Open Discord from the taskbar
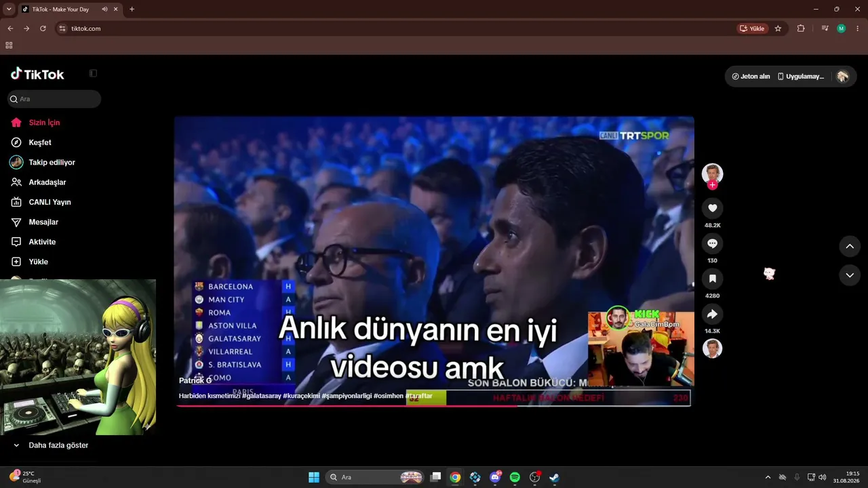868x488 pixels. point(496,477)
